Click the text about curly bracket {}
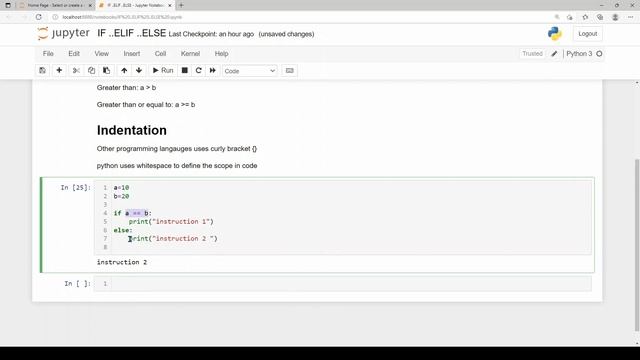The height and width of the screenshot is (360, 640). click(177, 149)
